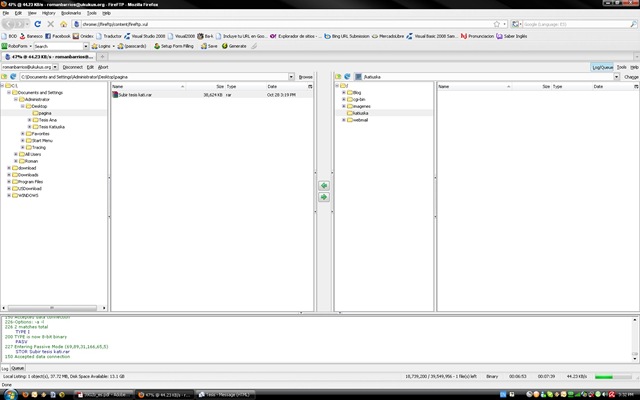Expand the Tesis Ana folder
This screenshot has height=400, width=640.
click(x=29, y=120)
